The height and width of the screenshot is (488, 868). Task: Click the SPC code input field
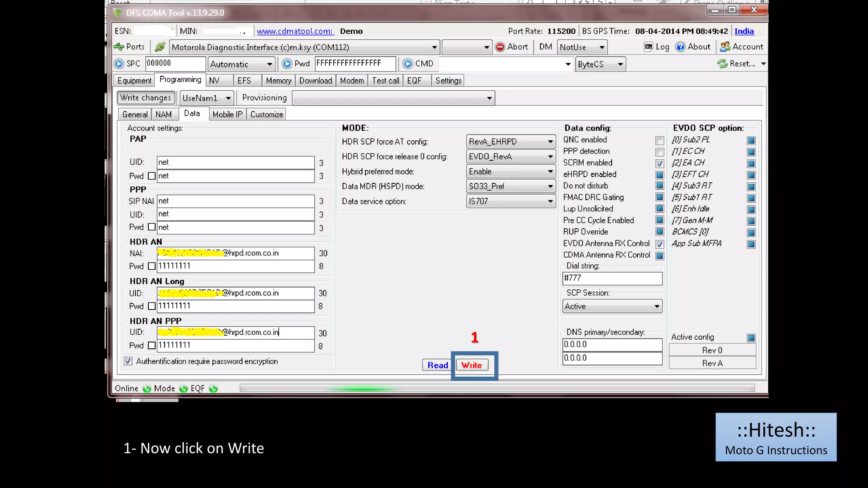coord(175,64)
